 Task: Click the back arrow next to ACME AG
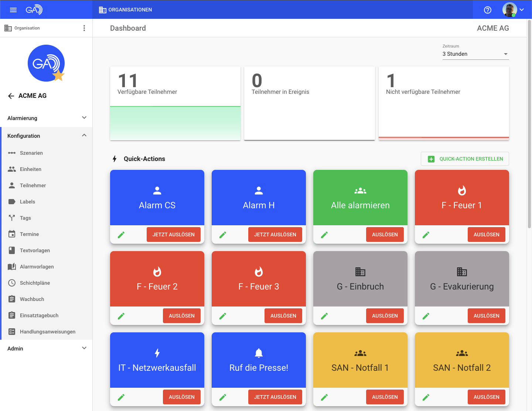pyautogui.click(x=11, y=96)
